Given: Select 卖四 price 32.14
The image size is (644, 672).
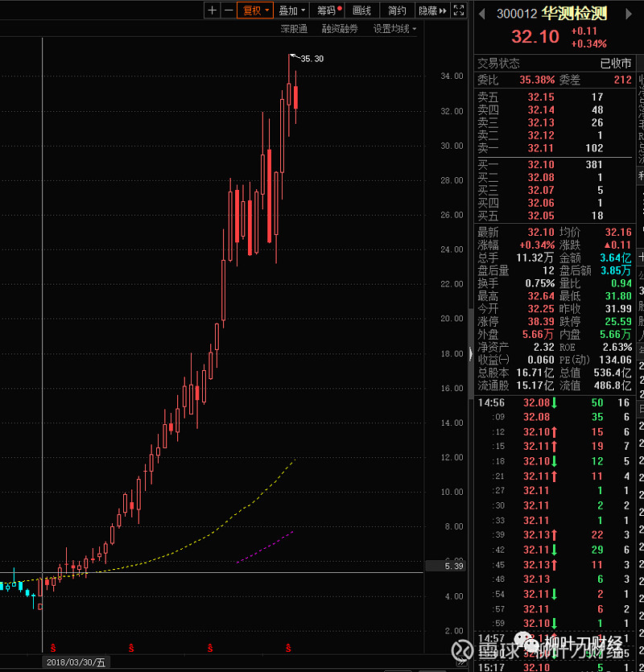Looking at the screenshot, I should pos(541,110).
